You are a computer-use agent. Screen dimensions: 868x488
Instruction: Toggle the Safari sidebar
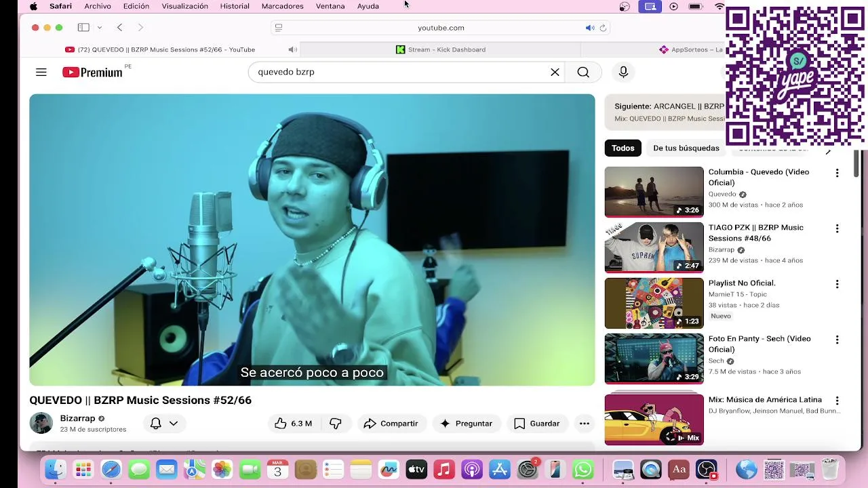[83, 27]
